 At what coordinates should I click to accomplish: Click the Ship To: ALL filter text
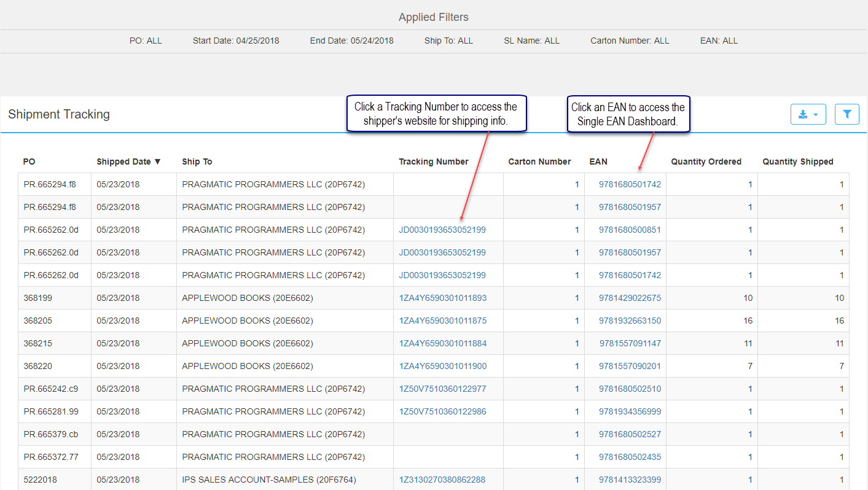click(x=448, y=41)
